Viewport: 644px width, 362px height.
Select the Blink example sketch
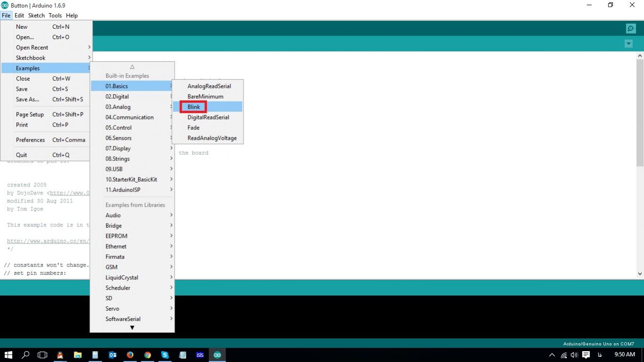point(194,107)
